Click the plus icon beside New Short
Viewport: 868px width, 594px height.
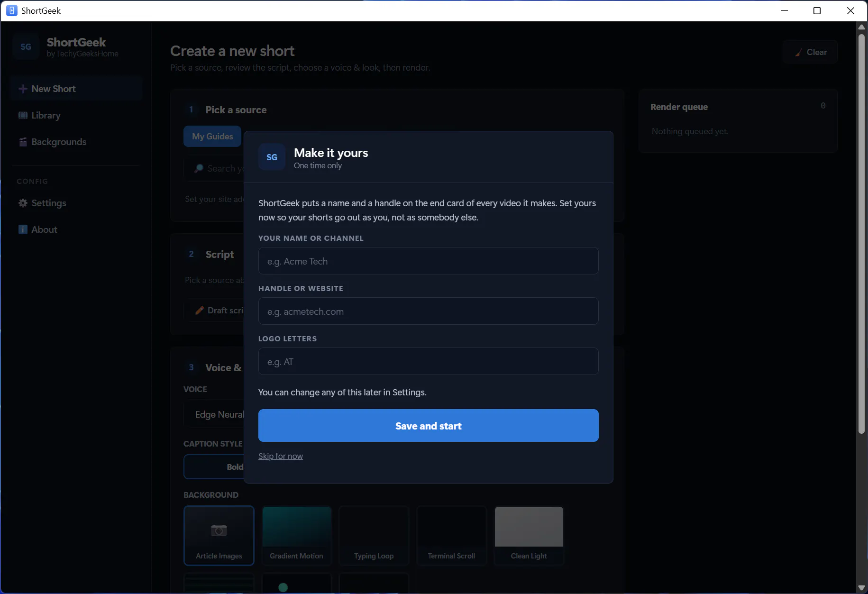(22, 89)
